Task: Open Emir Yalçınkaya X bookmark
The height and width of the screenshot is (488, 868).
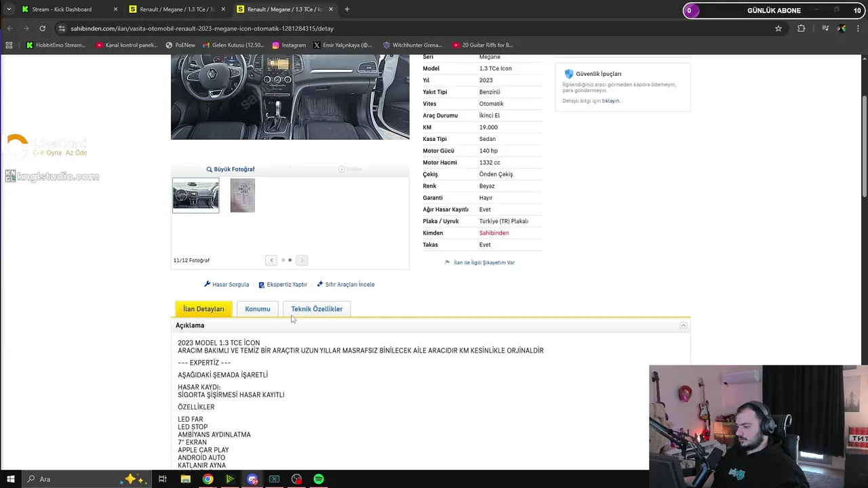Action: 342,45
